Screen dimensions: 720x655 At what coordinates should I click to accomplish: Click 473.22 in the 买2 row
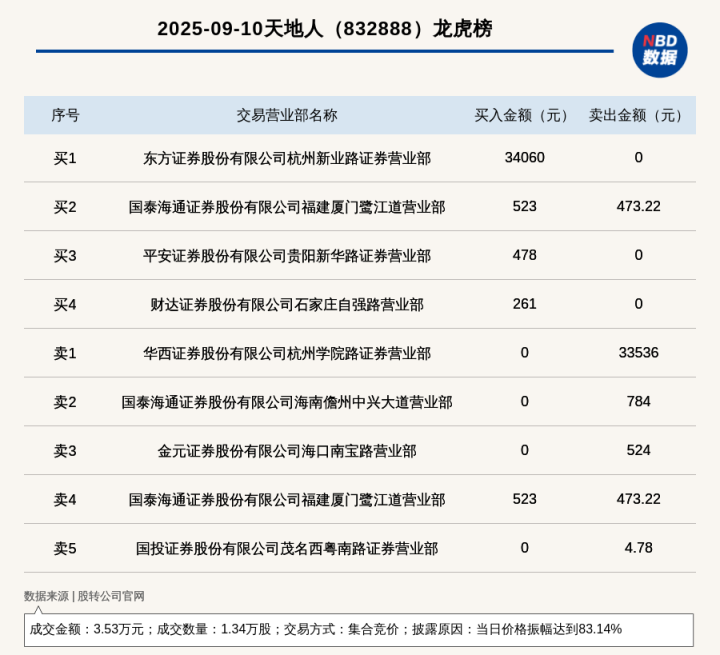[x=639, y=206]
